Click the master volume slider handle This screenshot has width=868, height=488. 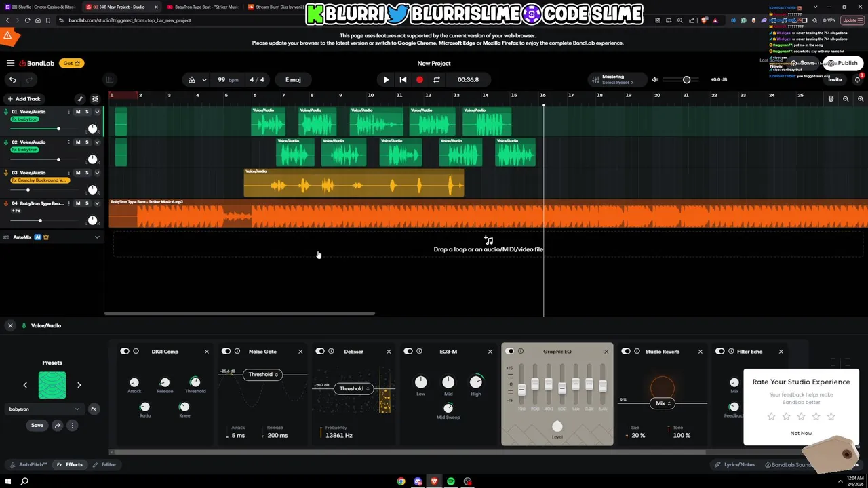[x=686, y=79]
